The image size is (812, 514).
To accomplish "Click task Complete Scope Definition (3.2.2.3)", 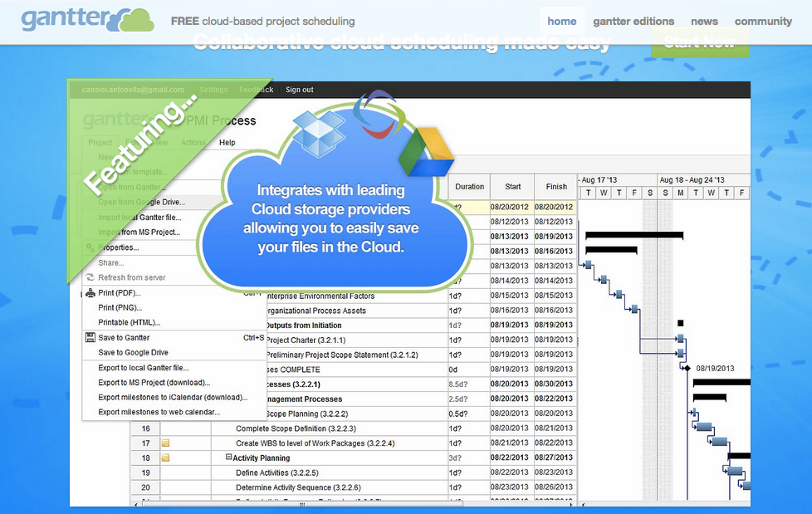I will click(296, 428).
